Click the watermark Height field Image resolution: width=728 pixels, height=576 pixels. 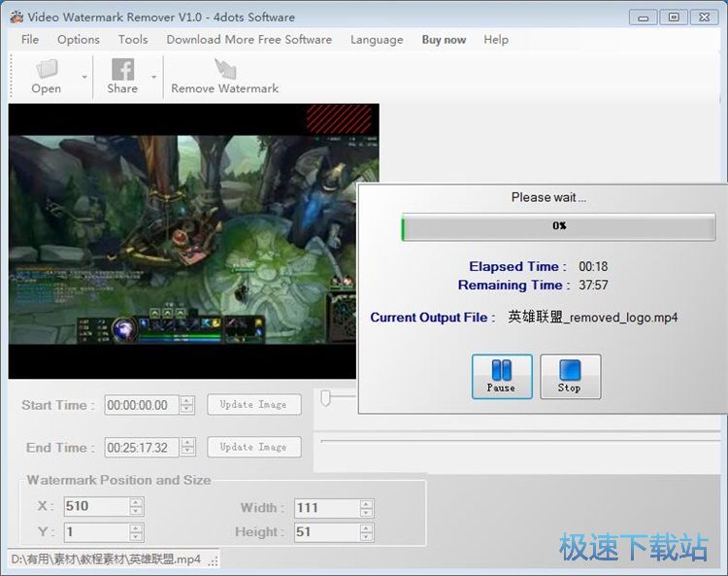coord(326,532)
